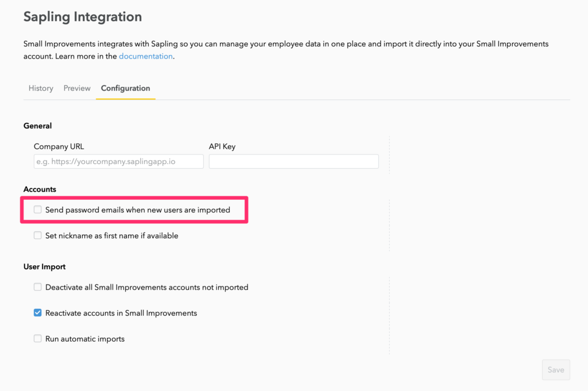Switch to the History tab

(x=41, y=88)
